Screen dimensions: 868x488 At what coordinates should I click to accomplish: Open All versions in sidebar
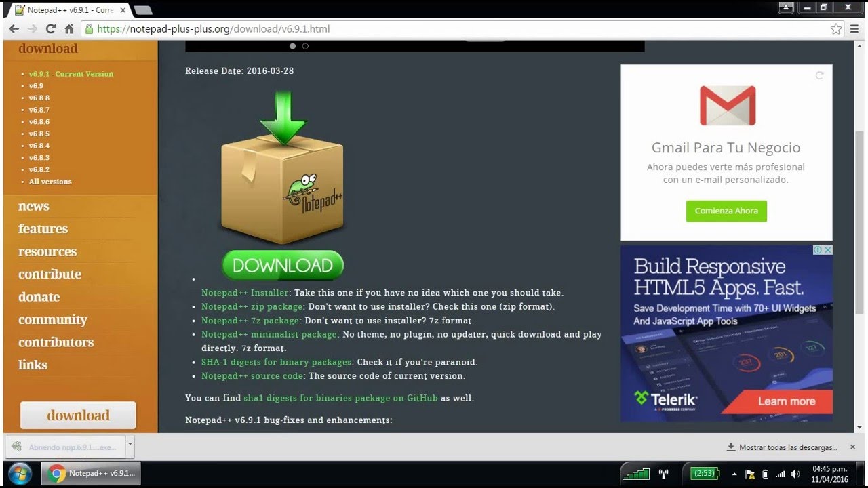click(50, 182)
